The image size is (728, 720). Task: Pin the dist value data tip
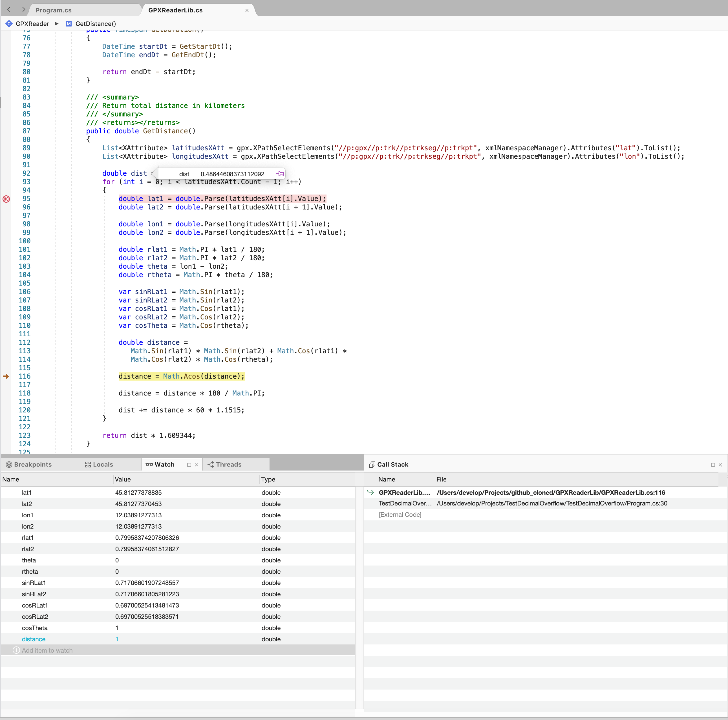click(280, 174)
